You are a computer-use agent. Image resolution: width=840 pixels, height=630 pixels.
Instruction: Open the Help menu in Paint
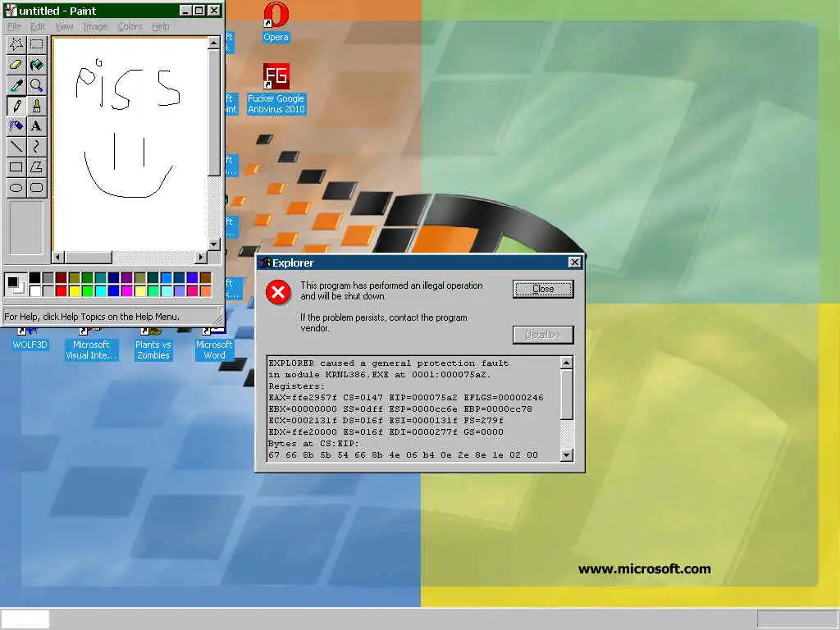tap(161, 26)
